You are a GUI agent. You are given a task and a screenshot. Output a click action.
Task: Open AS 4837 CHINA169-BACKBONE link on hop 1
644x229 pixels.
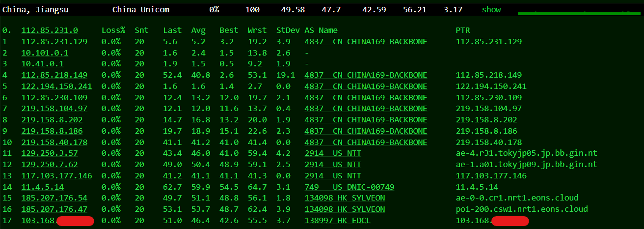click(x=366, y=42)
